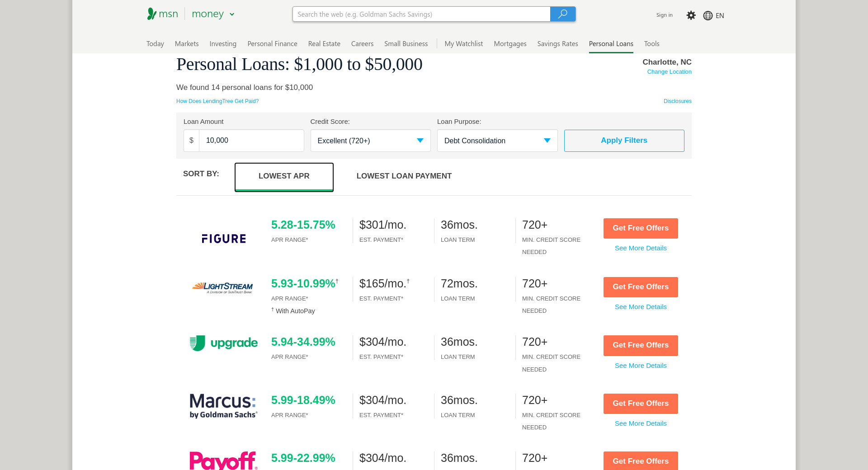This screenshot has height=470, width=868.
Task: See More Details for LightStream loan
Action: [640, 307]
